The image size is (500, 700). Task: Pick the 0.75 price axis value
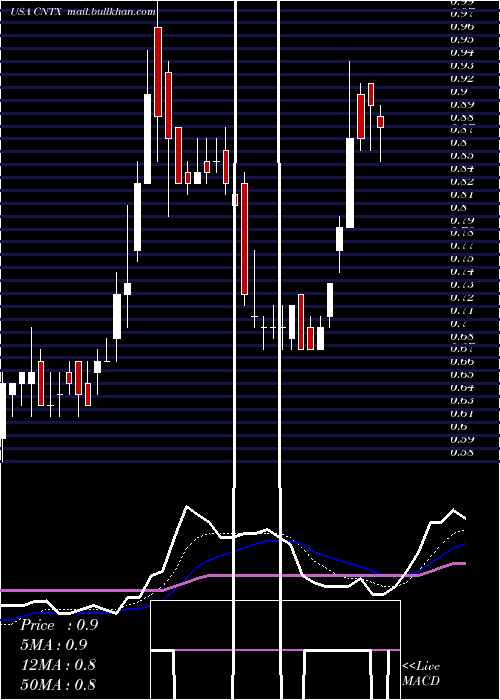(461, 258)
